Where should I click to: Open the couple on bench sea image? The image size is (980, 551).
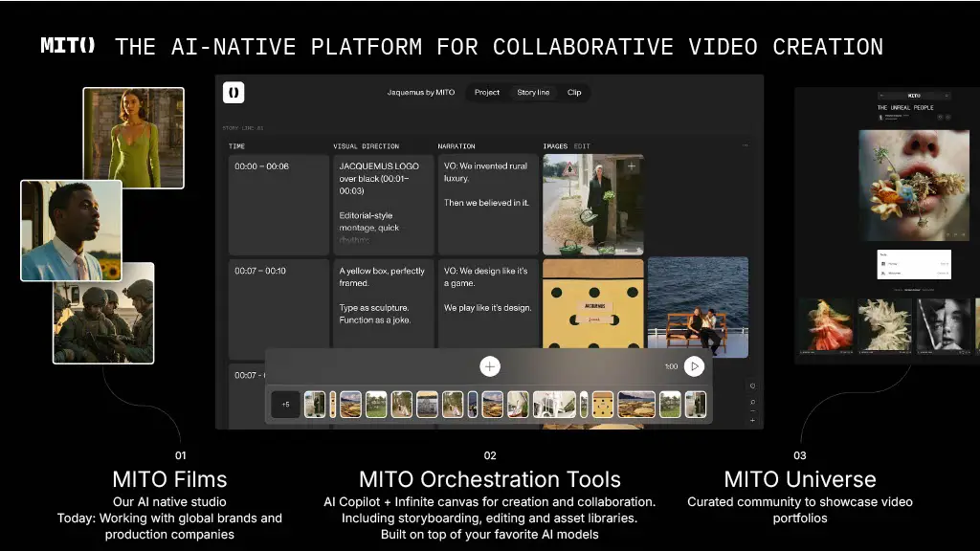[x=698, y=308]
